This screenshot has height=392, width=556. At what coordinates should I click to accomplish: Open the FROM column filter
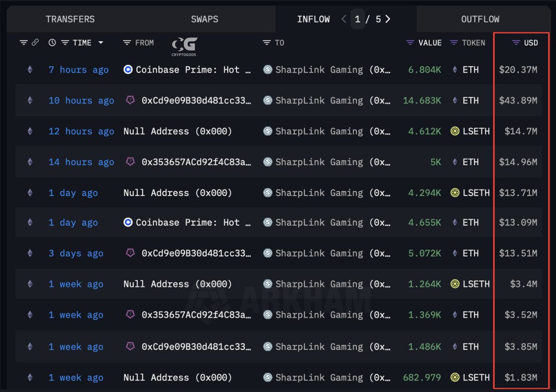tap(127, 43)
